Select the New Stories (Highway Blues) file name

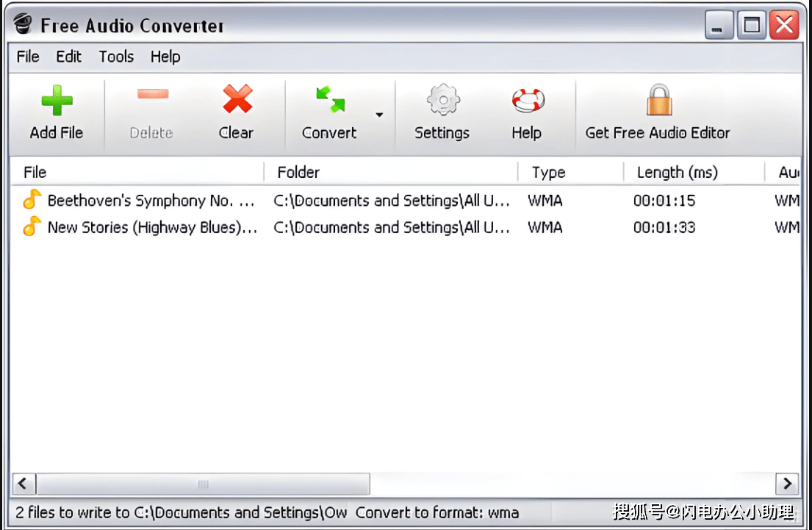152,227
